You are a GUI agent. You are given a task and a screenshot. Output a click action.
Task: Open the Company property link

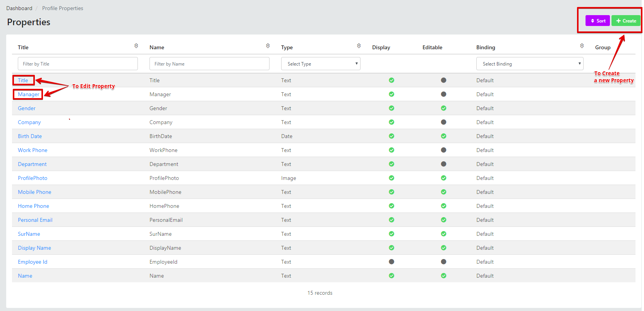29,122
